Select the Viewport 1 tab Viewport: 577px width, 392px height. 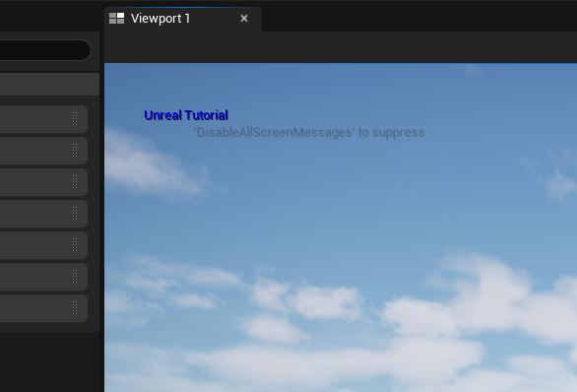coord(183,19)
